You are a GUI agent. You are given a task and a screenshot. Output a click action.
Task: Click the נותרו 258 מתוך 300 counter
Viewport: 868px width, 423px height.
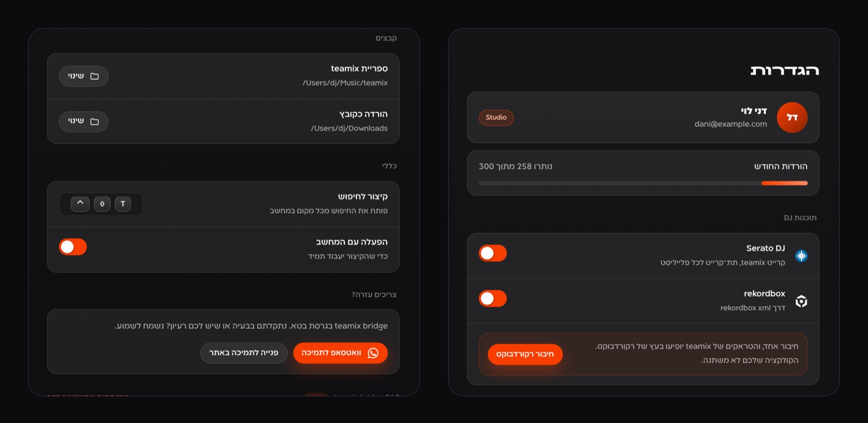coord(515,166)
